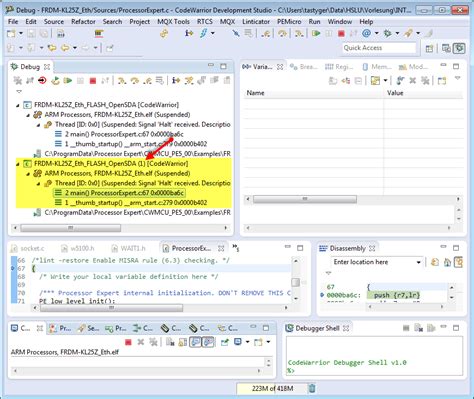
Task: Open the MQX Tools menu
Action: tap(173, 22)
